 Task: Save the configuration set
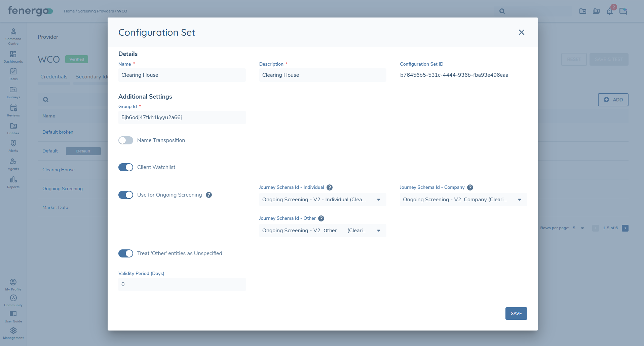pos(516,313)
